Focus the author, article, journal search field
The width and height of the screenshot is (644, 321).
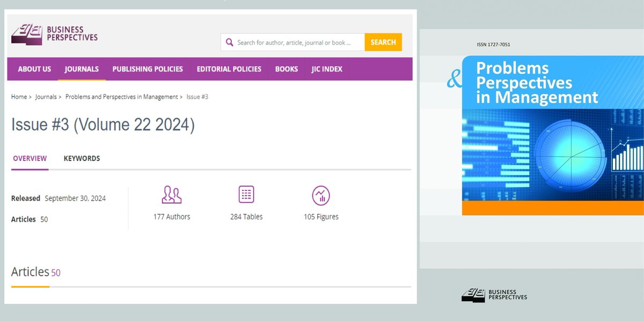tap(294, 42)
